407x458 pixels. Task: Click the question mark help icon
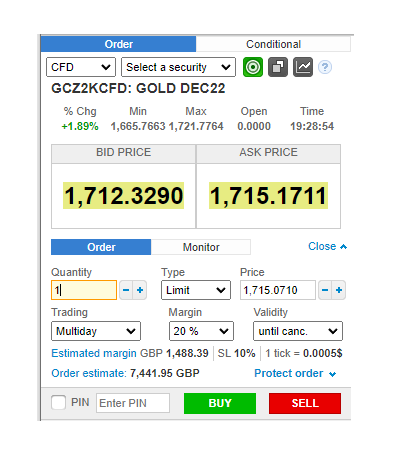click(325, 67)
